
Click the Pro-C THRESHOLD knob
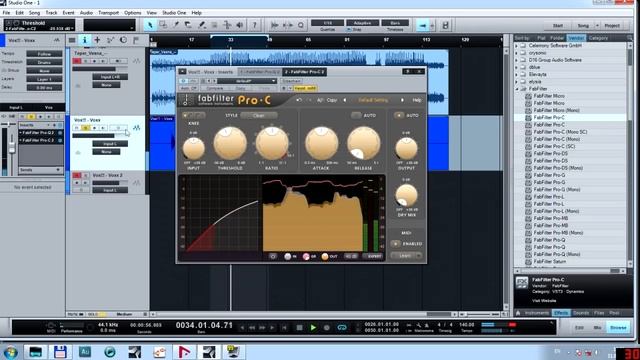pos(230,143)
